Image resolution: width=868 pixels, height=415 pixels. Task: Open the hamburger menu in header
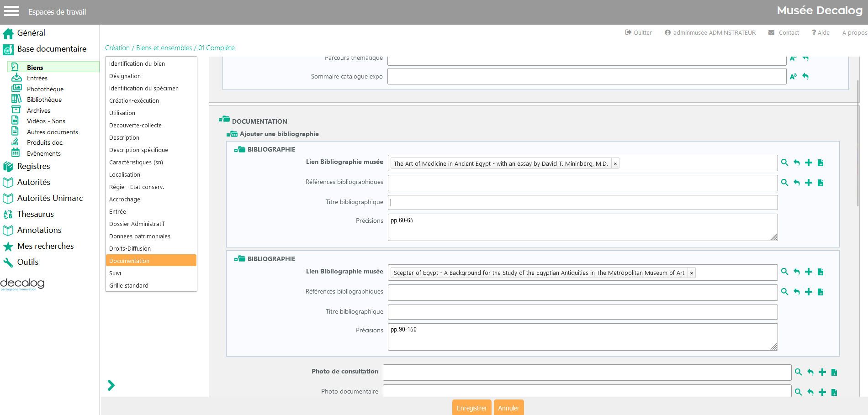click(11, 11)
